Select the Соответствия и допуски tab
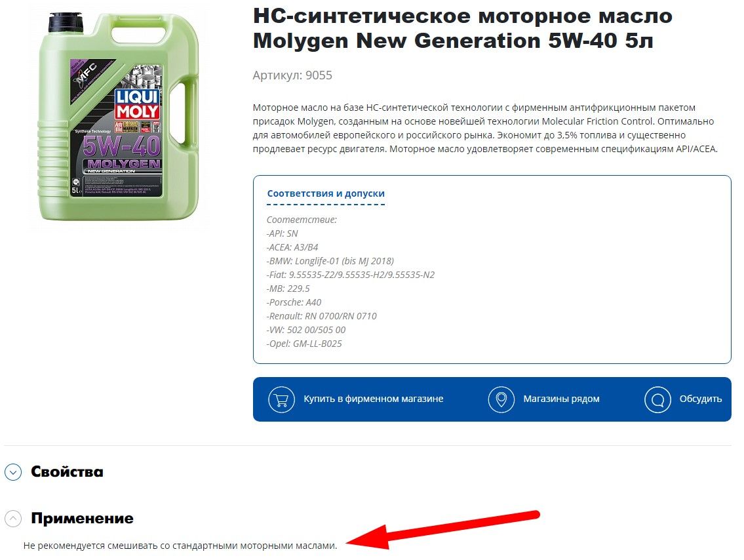This screenshot has width=744, height=560. pyautogui.click(x=326, y=193)
